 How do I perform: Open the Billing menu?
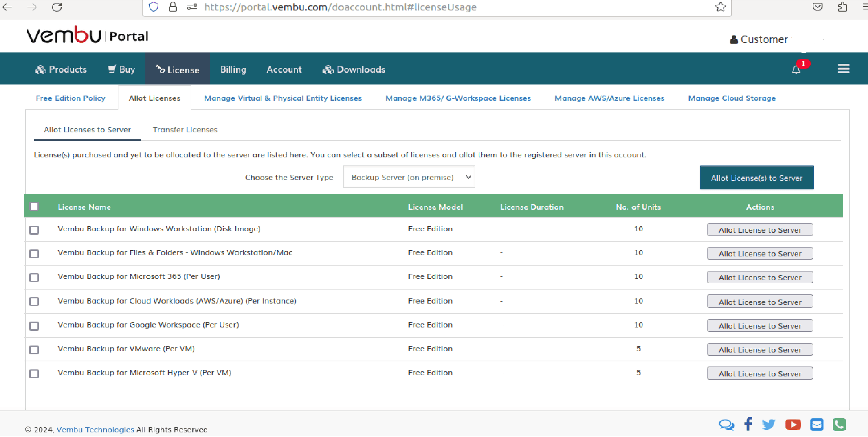click(x=233, y=69)
